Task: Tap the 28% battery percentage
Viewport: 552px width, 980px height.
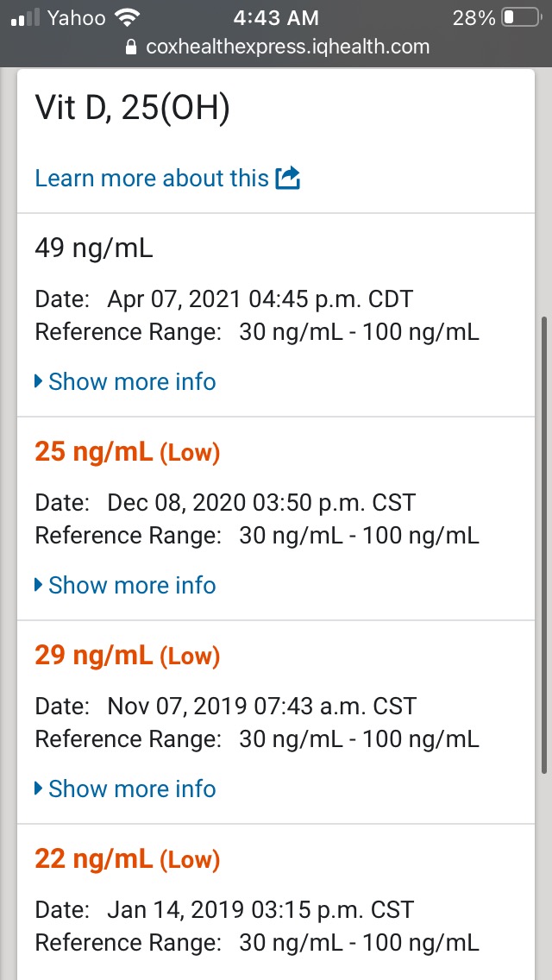Action: coord(474,18)
